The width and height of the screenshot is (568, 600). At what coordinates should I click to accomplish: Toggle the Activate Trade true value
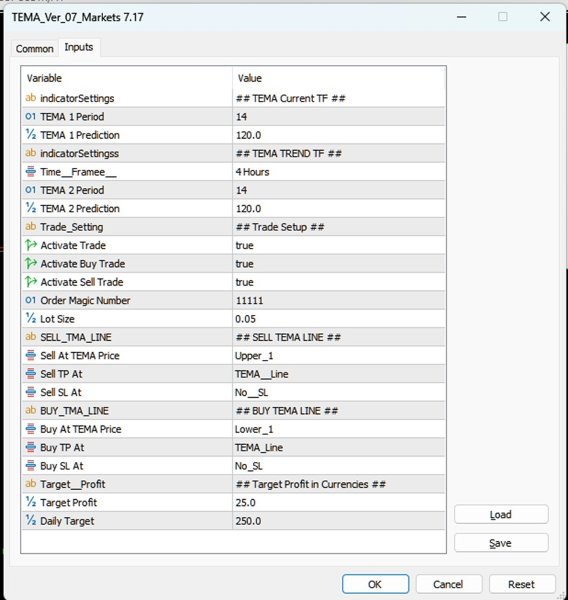click(339, 245)
